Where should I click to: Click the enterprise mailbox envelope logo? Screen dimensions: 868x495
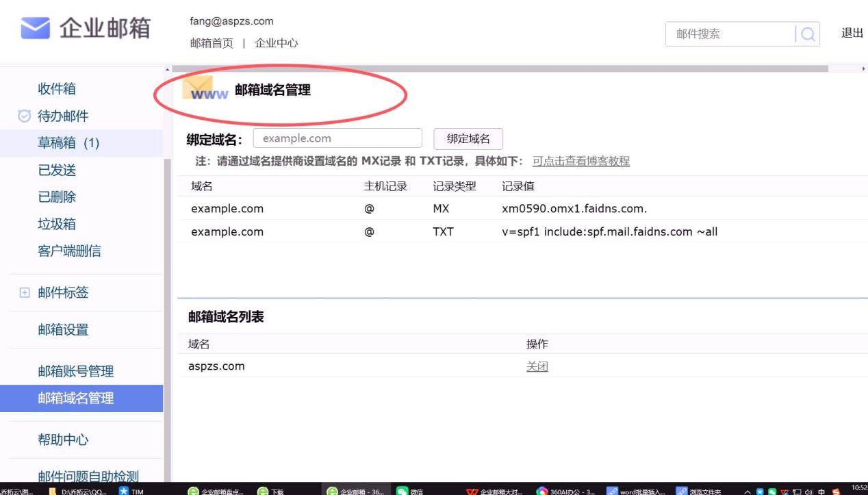[36, 29]
